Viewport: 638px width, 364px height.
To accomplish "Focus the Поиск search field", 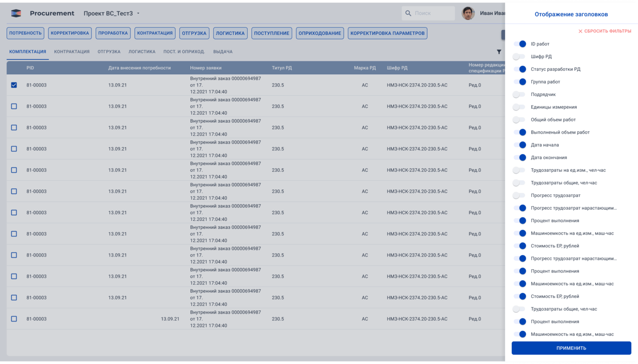I will [428, 13].
